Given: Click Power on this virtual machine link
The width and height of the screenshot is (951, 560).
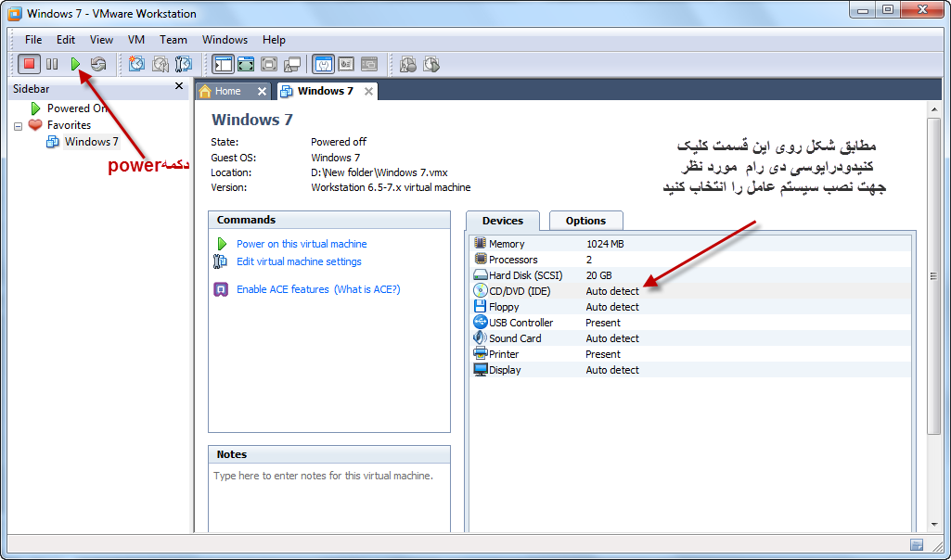Looking at the screenshot, I should [302, 244].
